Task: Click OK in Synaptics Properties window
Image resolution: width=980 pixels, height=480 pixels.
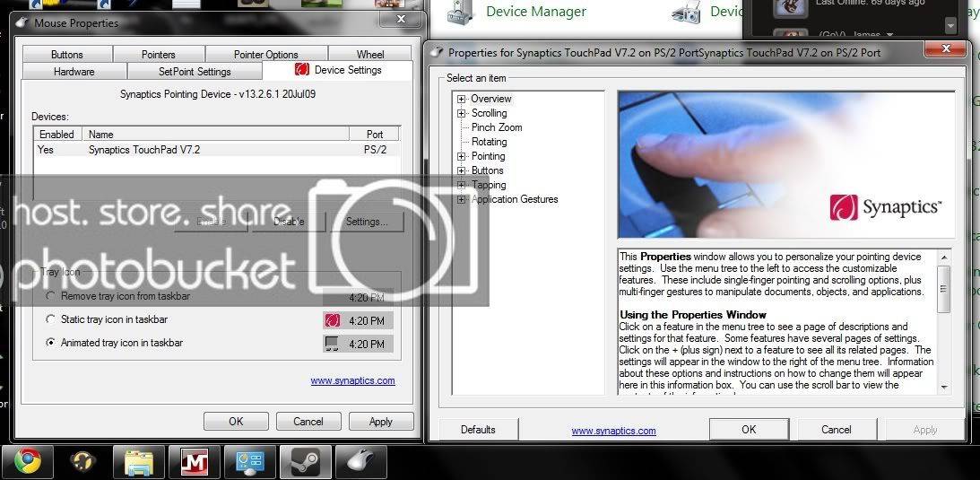Action: click(749, 430)
